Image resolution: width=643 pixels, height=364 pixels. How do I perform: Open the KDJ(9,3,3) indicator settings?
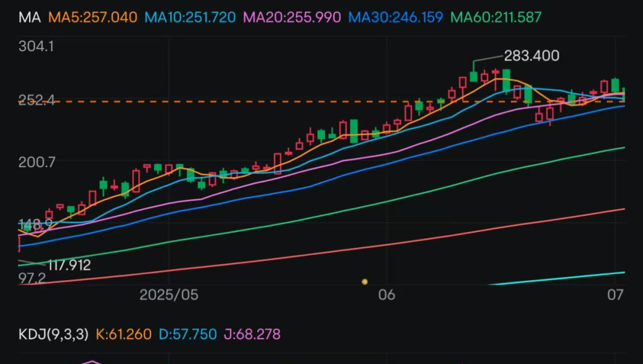click(x=54, y=334)
